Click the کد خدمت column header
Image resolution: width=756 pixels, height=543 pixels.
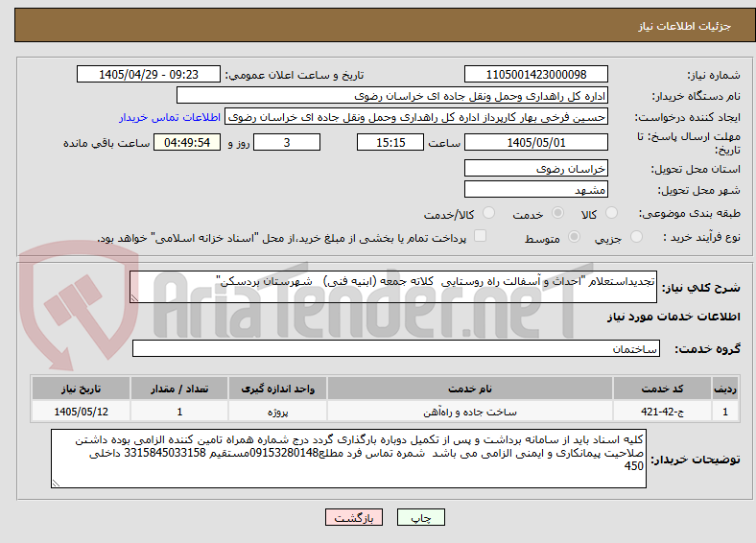pos(663,389)
